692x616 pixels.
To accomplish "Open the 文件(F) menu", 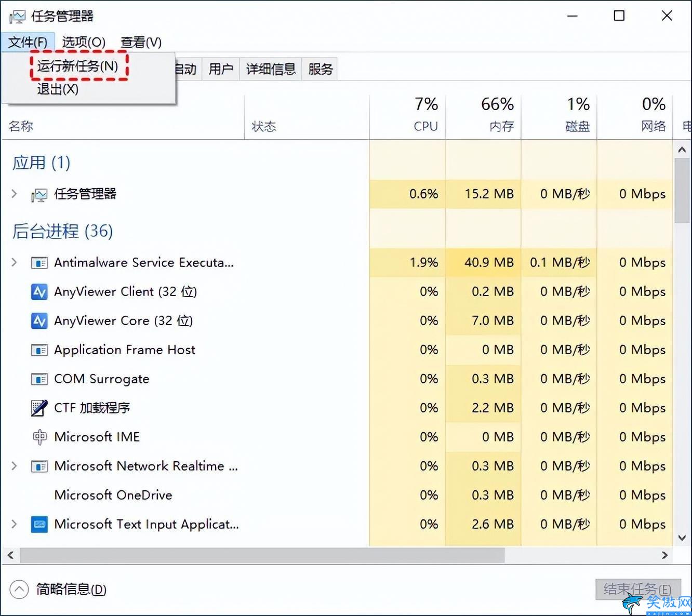I will (28, 42).
